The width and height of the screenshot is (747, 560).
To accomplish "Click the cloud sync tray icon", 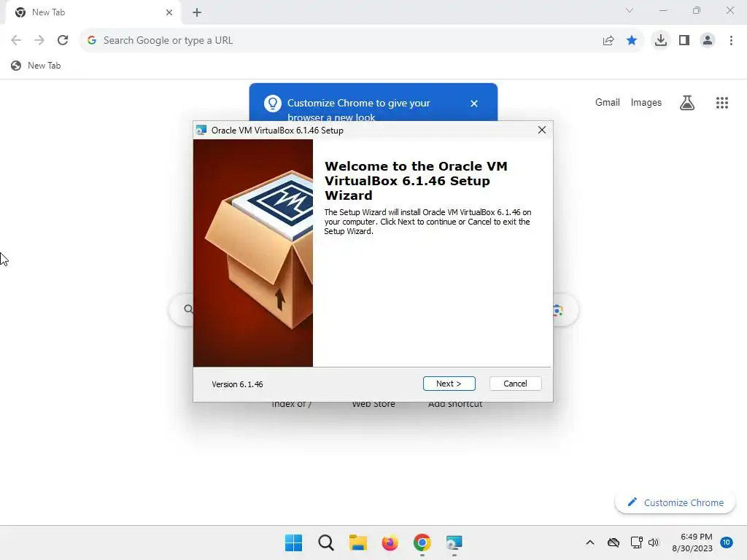I will coord(614,542).
